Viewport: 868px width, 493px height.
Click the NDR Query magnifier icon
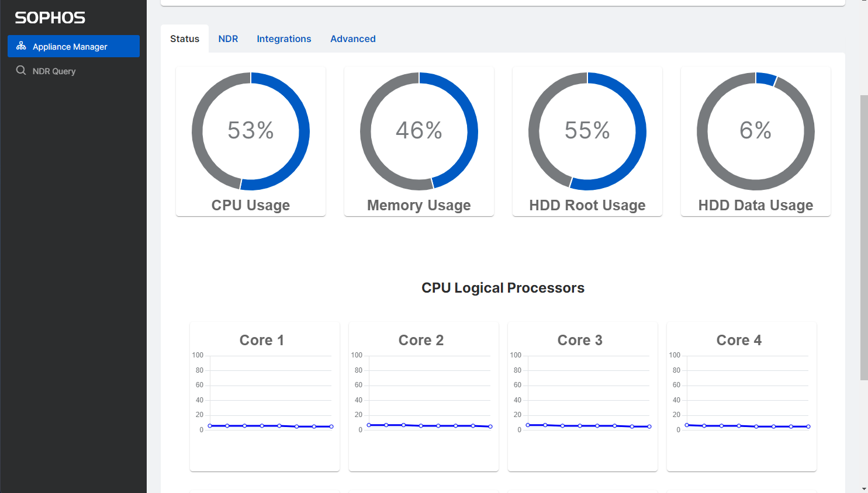pos(21,71)
